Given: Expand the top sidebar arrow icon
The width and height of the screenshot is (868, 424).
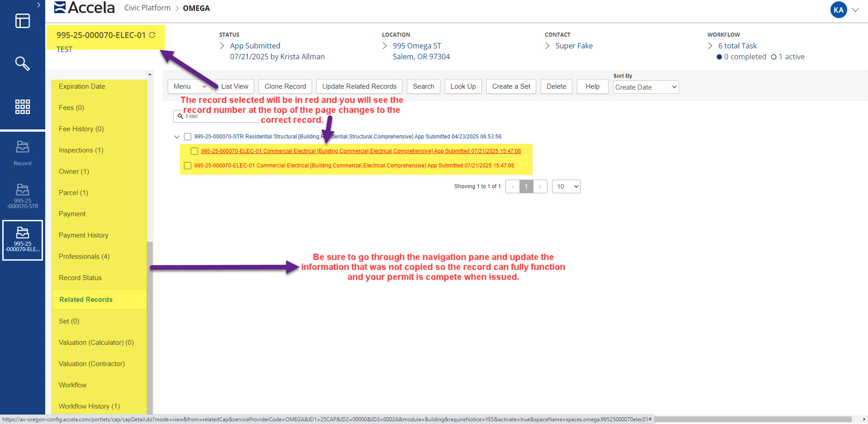Looking at the screenshot, I should click(38, 5).
